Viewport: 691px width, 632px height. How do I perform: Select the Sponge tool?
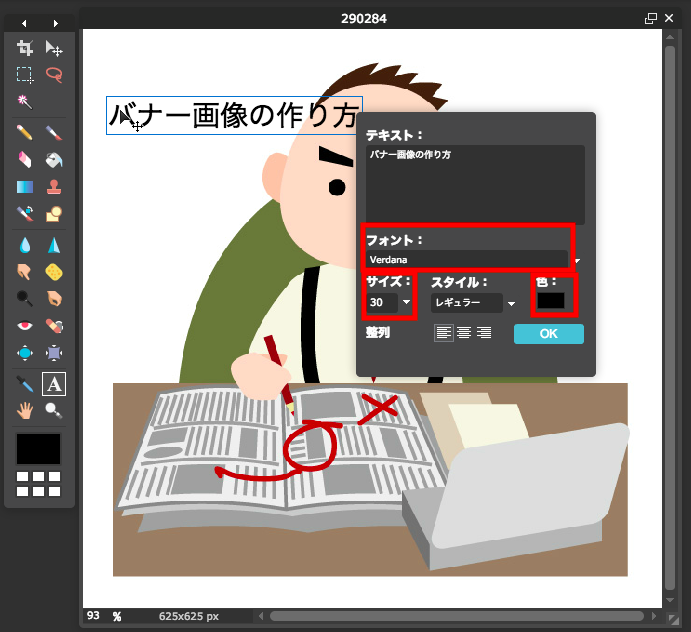pos(54,272)
